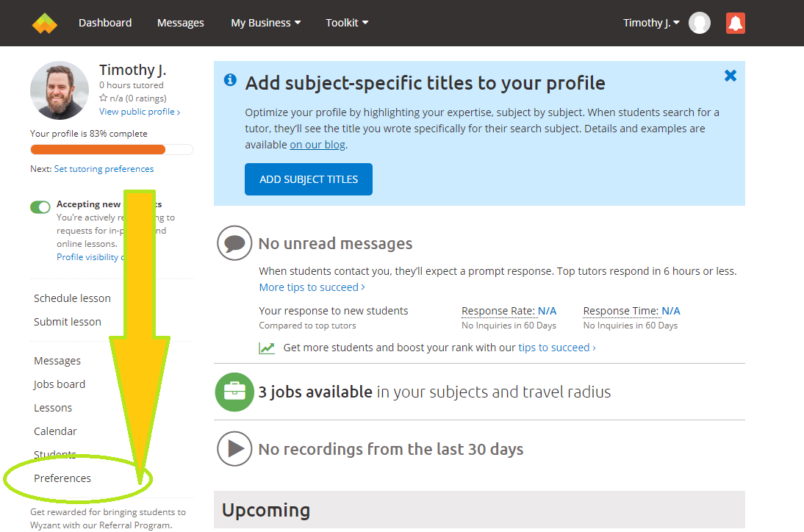This screenshot has width=804, height=532.
Task: Go to Dashboard in top navigation
Action: click(x=105, y=23)
